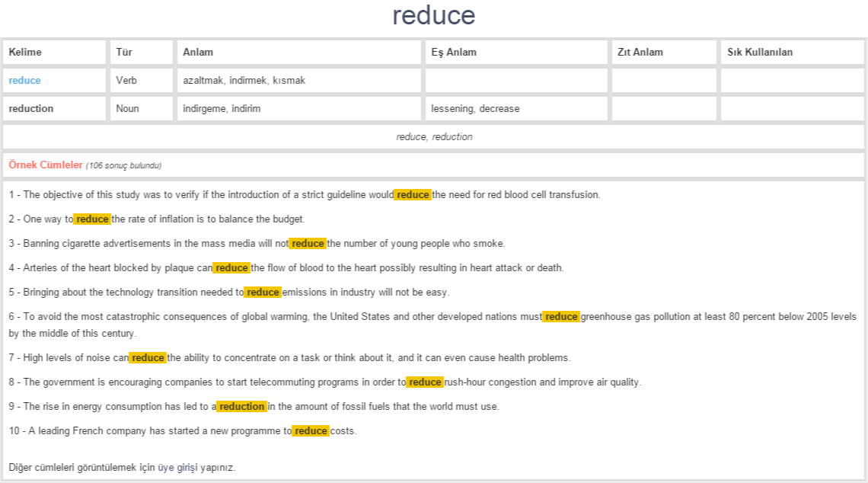Screen dimensions: 868x483
Task: Click the blue "reduce" word link
Action: [x=25, y=81]
